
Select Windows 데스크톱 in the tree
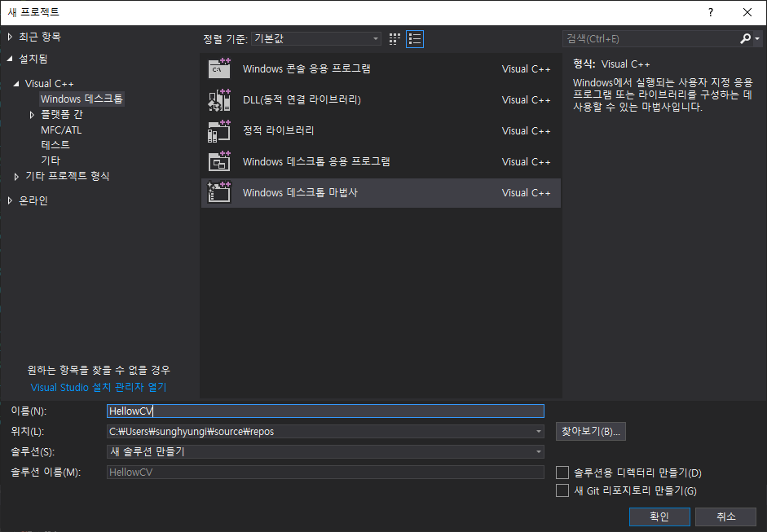[x=82, y=99]
